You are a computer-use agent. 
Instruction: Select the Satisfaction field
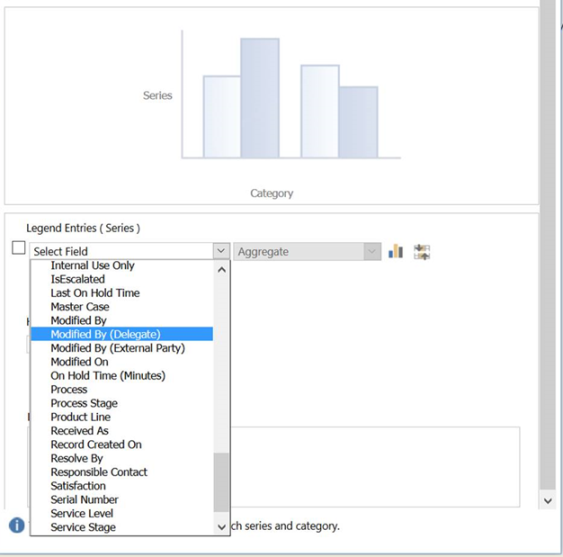122,486
